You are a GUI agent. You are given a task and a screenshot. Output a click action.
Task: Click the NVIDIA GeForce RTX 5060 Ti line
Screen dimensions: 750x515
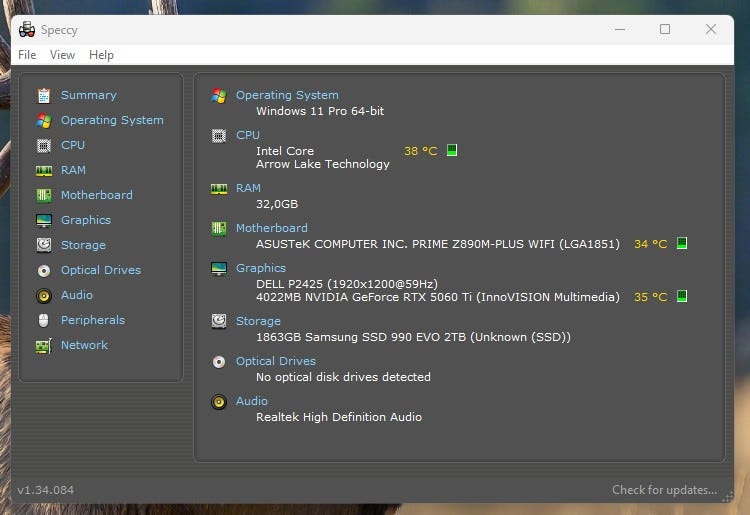coord(438,297)
